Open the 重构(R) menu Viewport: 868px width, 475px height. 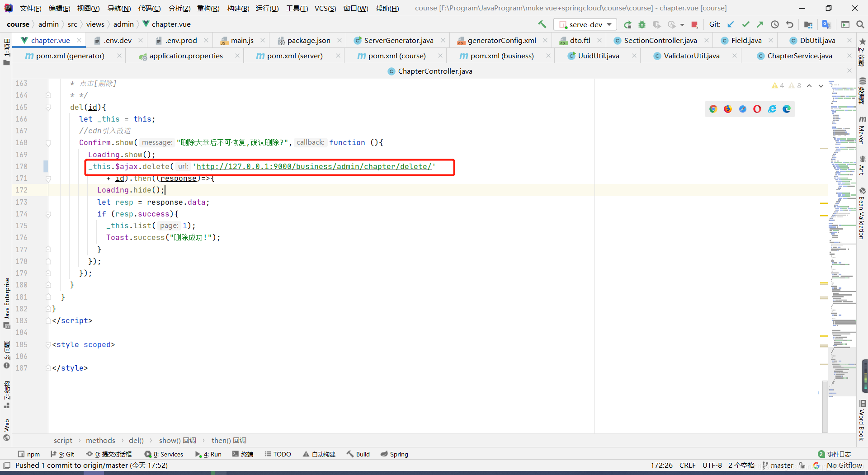click(208, 8)
